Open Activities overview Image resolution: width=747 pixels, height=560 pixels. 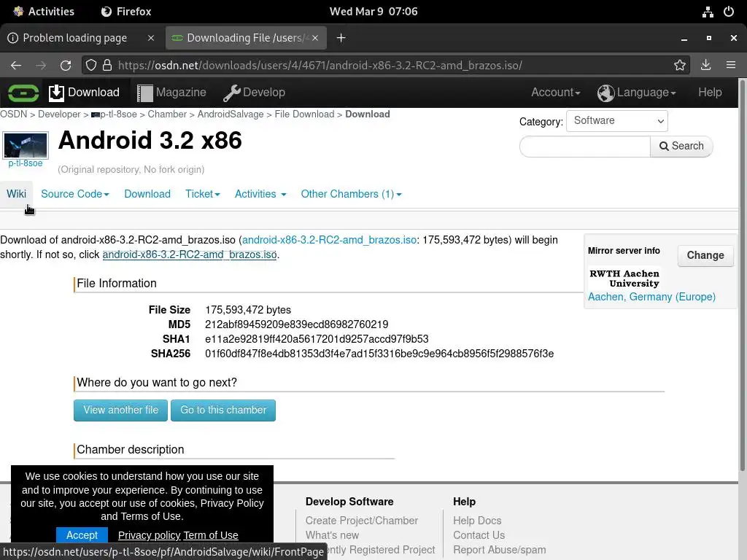click(44, 12)
